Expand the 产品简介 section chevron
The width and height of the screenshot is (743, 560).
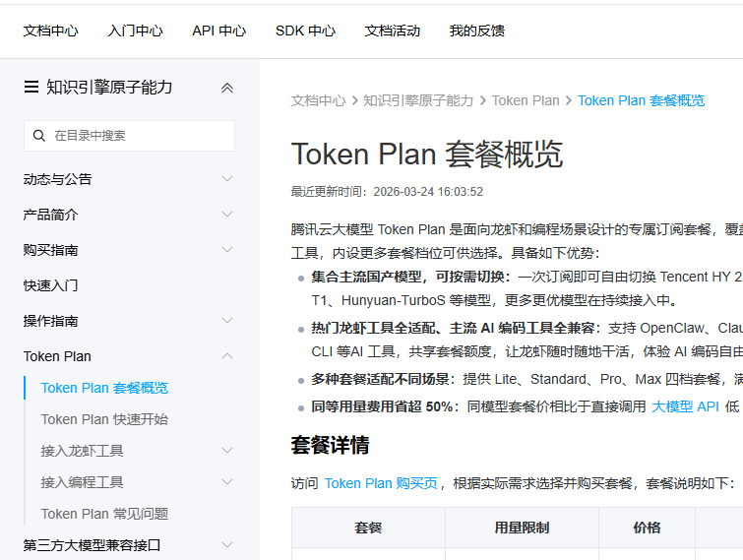[x=227, y=215]
